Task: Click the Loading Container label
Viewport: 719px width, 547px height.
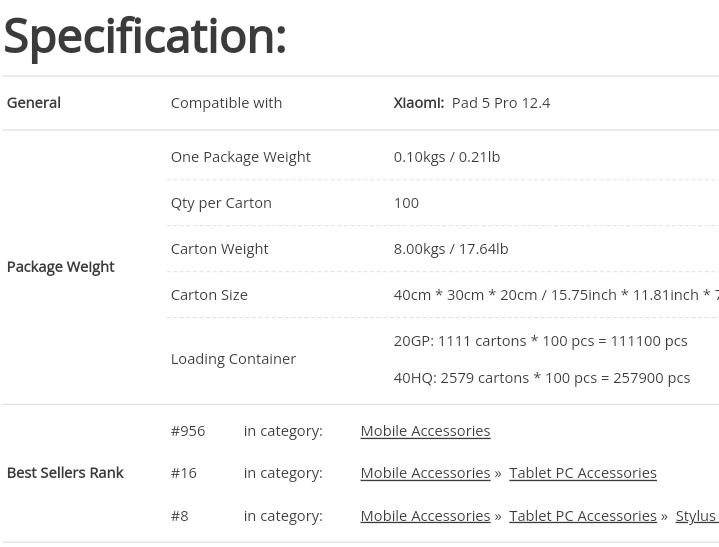Action: (x=233, y=359)
